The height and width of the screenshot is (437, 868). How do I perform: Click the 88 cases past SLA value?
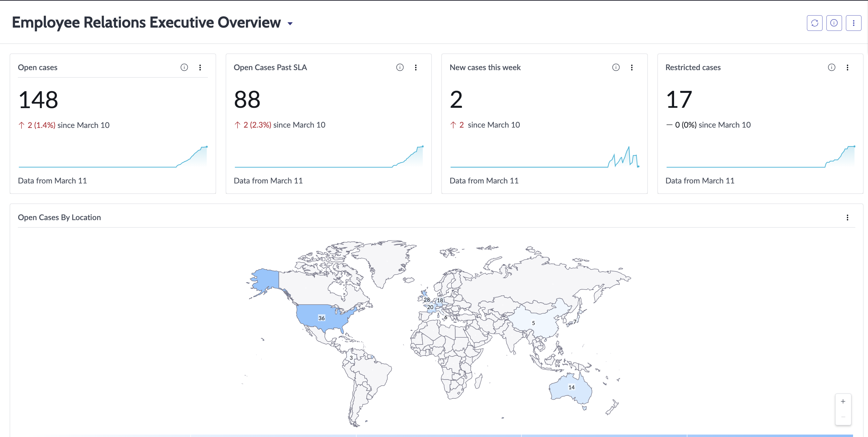(247, 100)
